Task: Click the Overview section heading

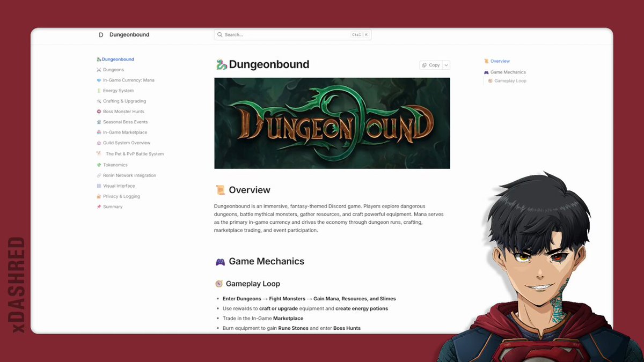Action: pos(250,190)
